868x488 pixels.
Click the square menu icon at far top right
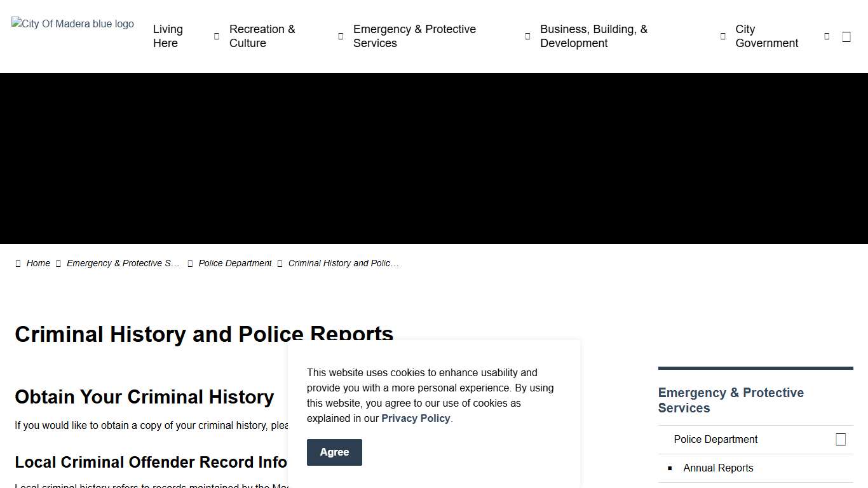point(846,36)
